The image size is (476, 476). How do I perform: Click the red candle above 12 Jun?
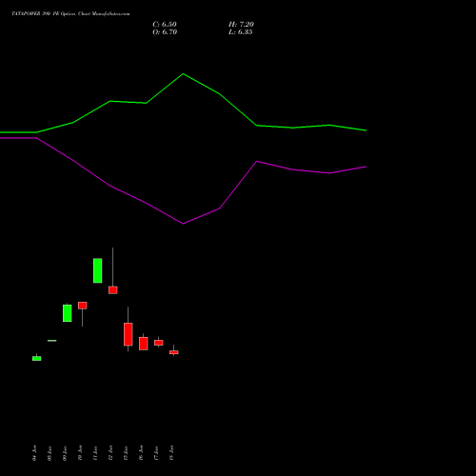tap(113, 290)
